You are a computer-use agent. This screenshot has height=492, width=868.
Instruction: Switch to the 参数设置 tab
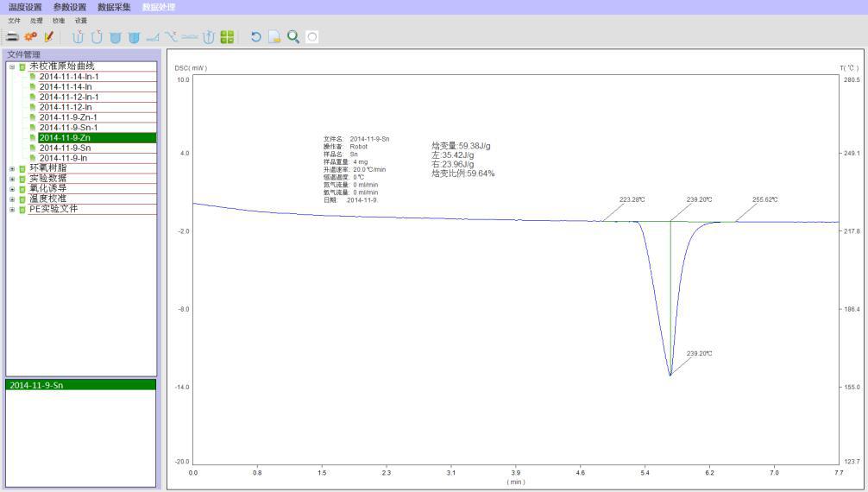[70, 7]
